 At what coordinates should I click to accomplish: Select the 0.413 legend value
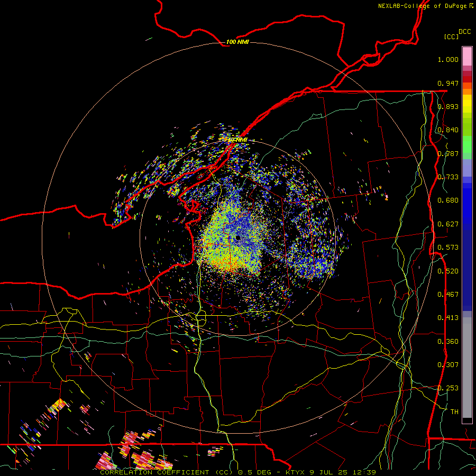pos(448,318)
